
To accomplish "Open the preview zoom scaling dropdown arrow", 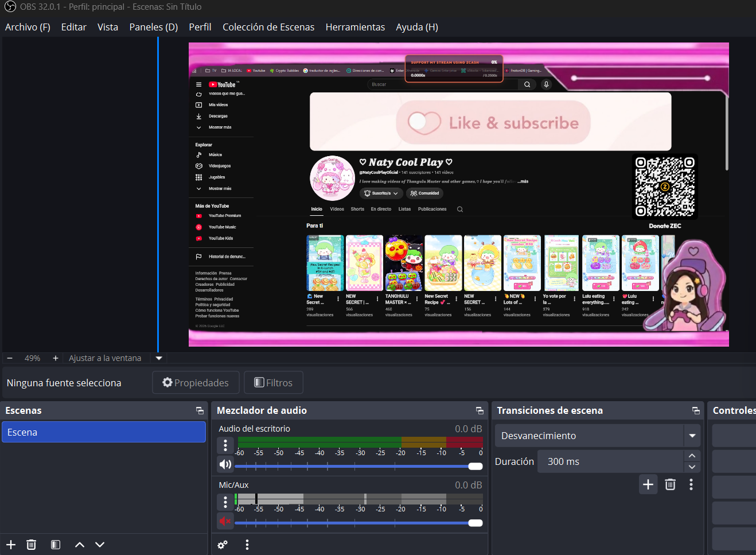I will coord(159,358).
